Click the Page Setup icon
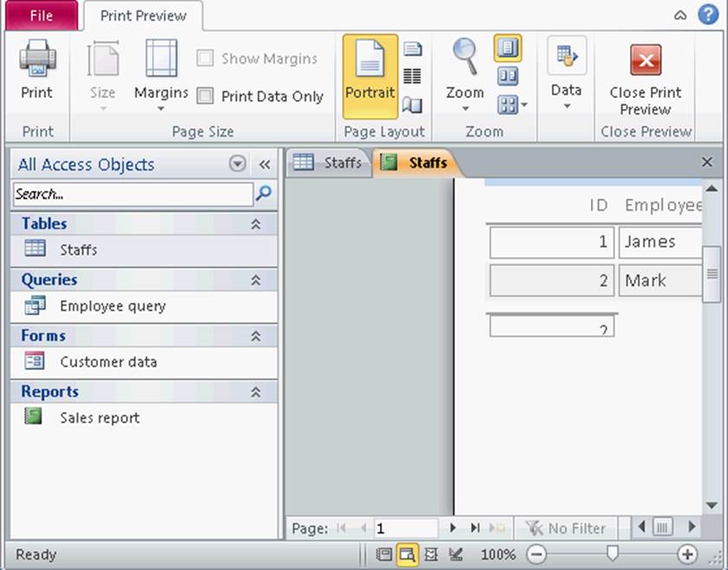728x570 pixels. (x=412, y=105)
